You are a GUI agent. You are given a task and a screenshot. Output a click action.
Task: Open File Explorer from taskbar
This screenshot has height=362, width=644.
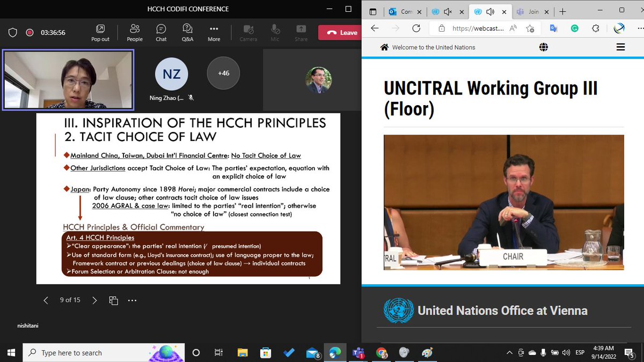point(242,352)
